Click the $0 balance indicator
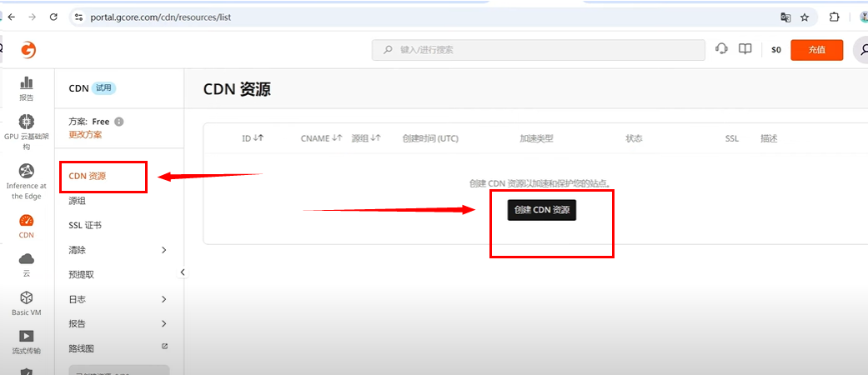868x375 pixels. (x=776, y=50)
